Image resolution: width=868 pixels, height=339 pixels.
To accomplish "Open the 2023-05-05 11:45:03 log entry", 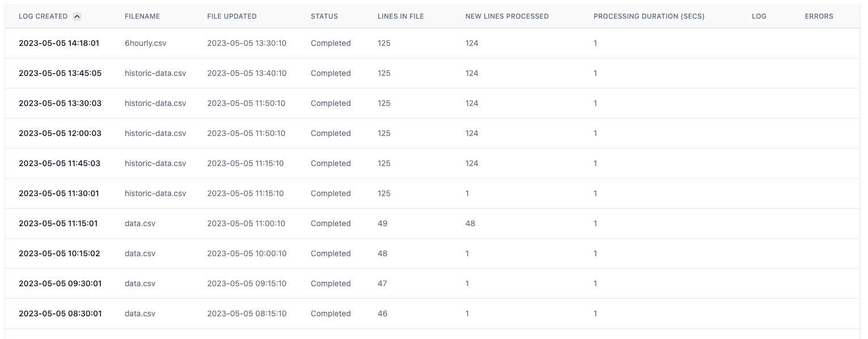I will click(x=60, y=163).
